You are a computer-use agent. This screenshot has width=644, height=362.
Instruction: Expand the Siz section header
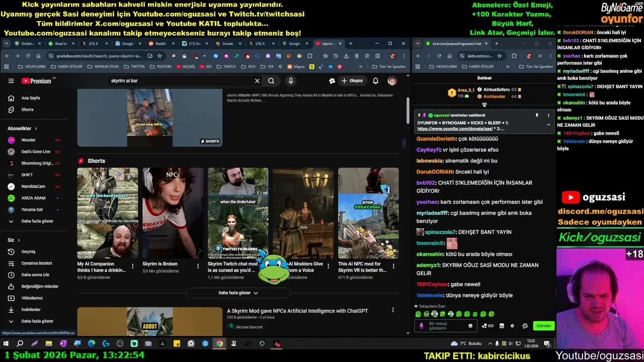(x=14, y=240)
